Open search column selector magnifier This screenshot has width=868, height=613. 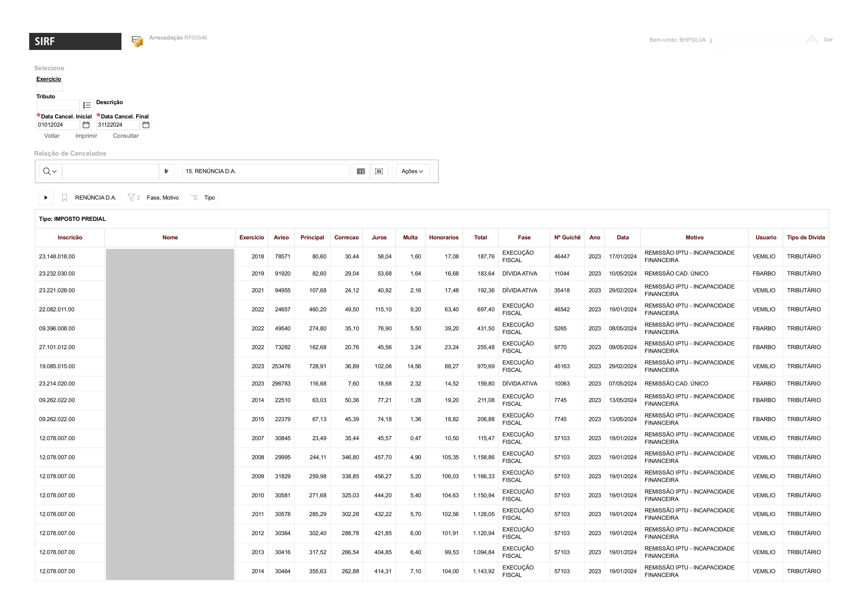pos(50,171)
